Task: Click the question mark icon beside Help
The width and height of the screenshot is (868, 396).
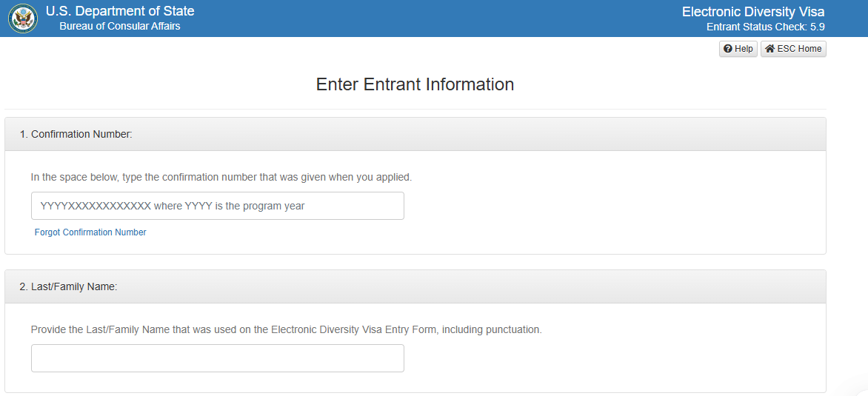Action: [x=728, y=49]
